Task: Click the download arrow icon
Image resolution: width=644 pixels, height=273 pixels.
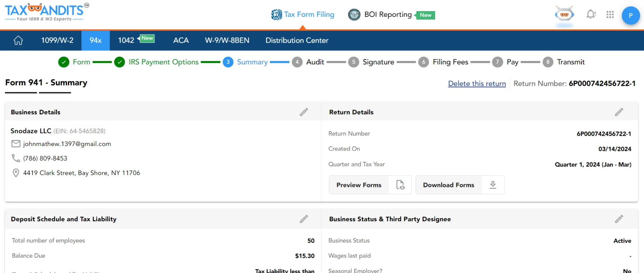Action: [x=493, y=185]
